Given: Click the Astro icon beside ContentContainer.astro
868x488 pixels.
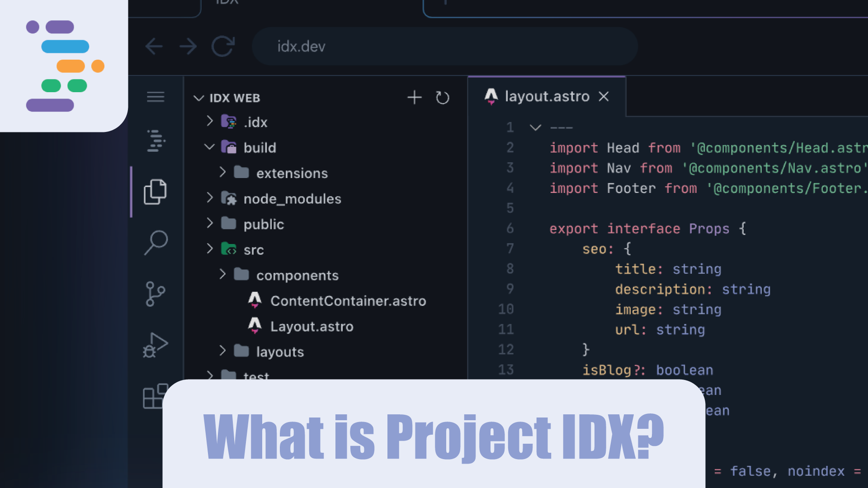Looking at the screenshot, I should pyautogui.click(x=255, y=300).
